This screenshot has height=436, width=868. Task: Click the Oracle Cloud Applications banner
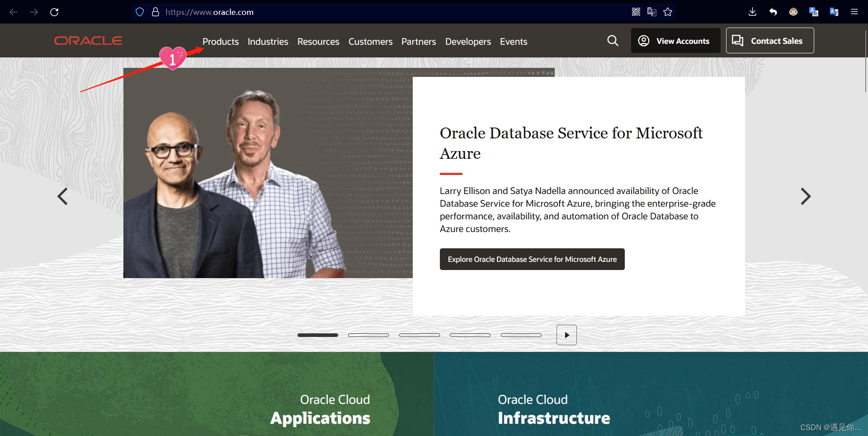(217, 394)
